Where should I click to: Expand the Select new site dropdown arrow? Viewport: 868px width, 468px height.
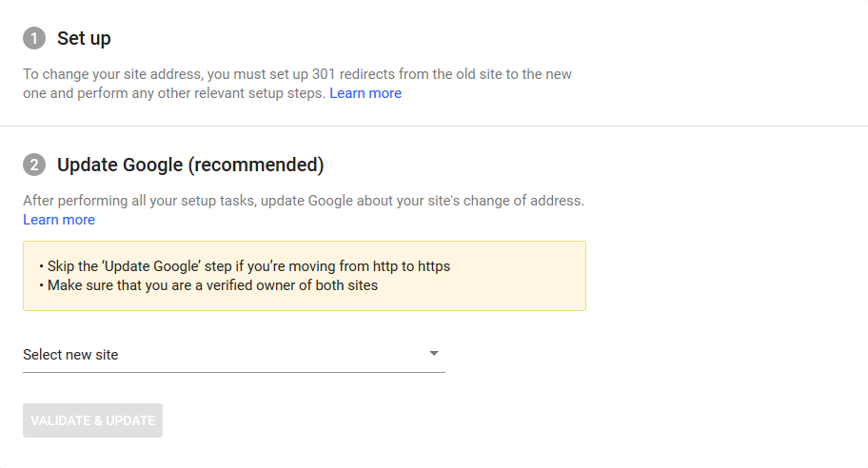[433, 353]
